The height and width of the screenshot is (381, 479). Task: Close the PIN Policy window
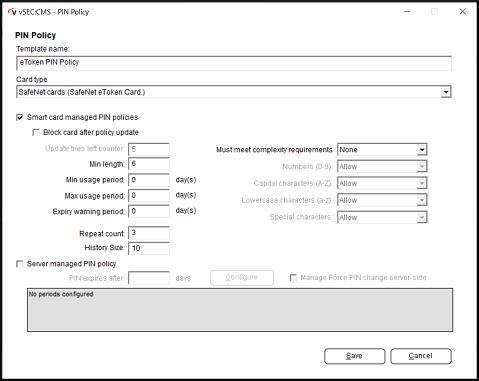[463, 12]
